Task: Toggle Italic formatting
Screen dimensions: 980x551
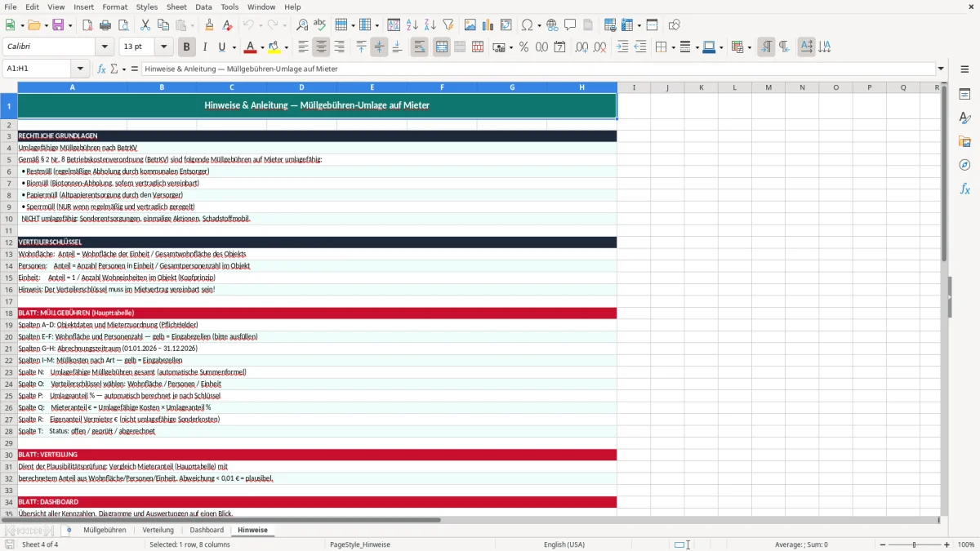Action: [x=204, y=47]
